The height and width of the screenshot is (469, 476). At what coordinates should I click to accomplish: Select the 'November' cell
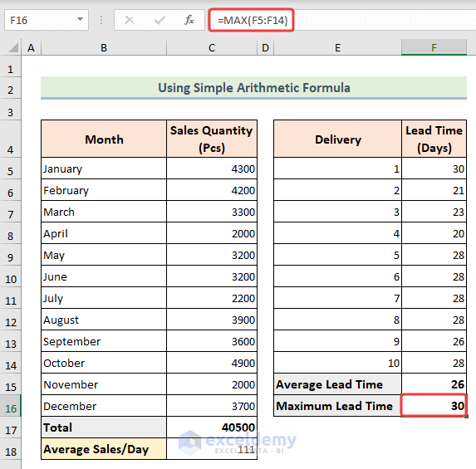coord(104,384)
